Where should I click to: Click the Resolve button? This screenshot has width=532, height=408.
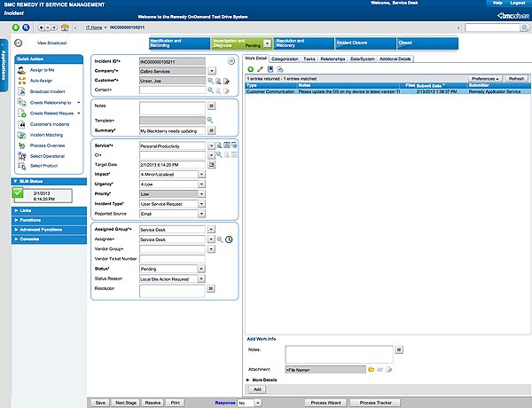pyautogui.click(x=153, y=403)
